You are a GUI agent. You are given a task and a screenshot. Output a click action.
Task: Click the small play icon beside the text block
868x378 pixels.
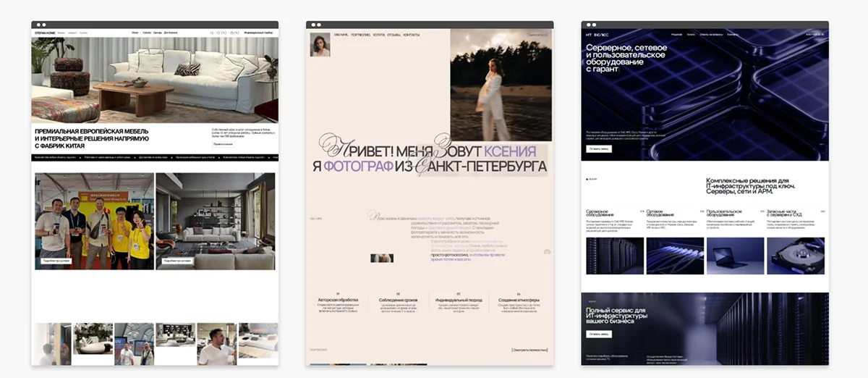[x=547, y=252]
